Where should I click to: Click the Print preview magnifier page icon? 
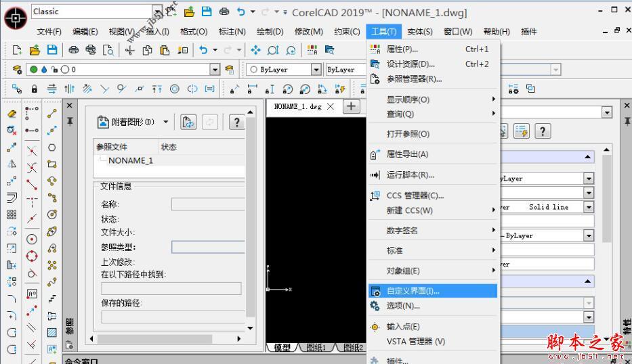coord(108,50)
